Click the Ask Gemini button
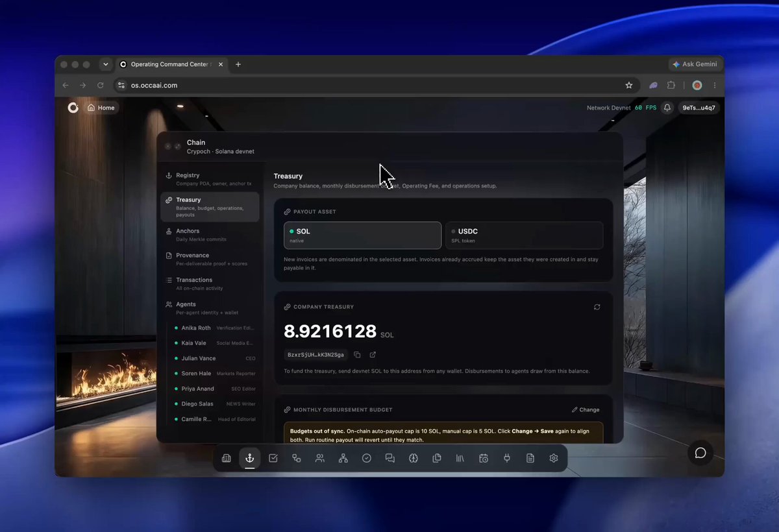 (x=695, y=64)
